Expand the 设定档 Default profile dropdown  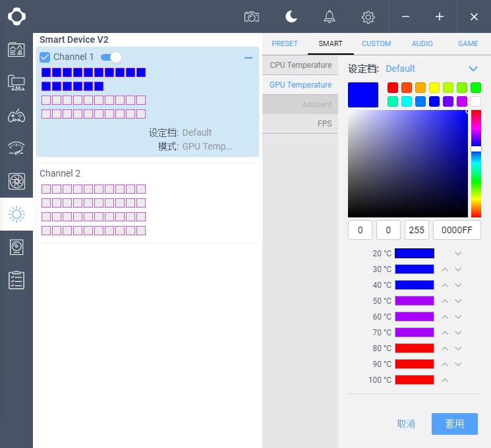click(x=473, y=69)
